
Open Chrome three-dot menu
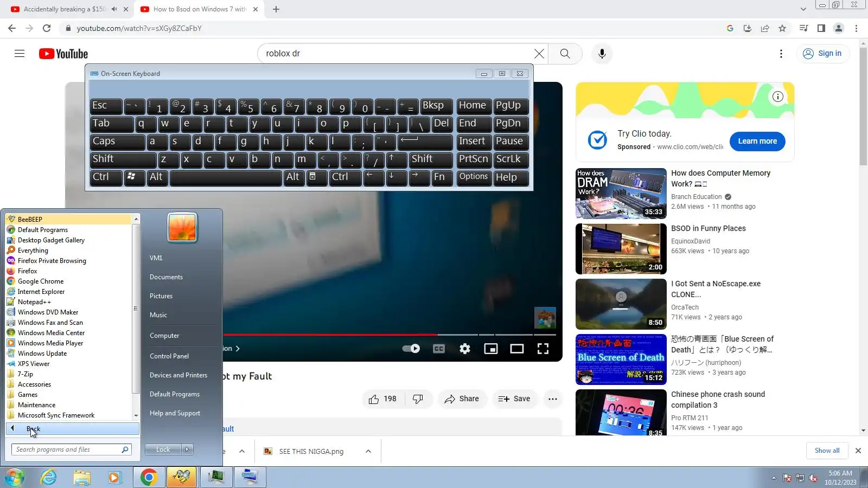856,28
